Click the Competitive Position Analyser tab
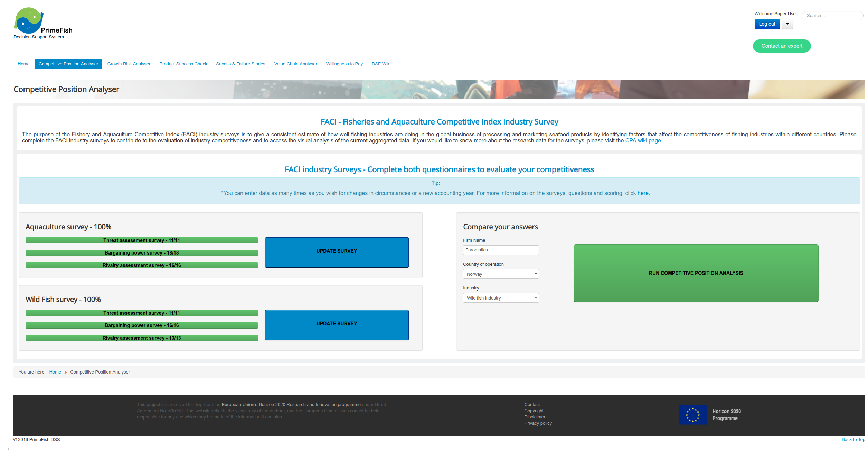This screenshot has height=451, width=868. click(68, 64)
